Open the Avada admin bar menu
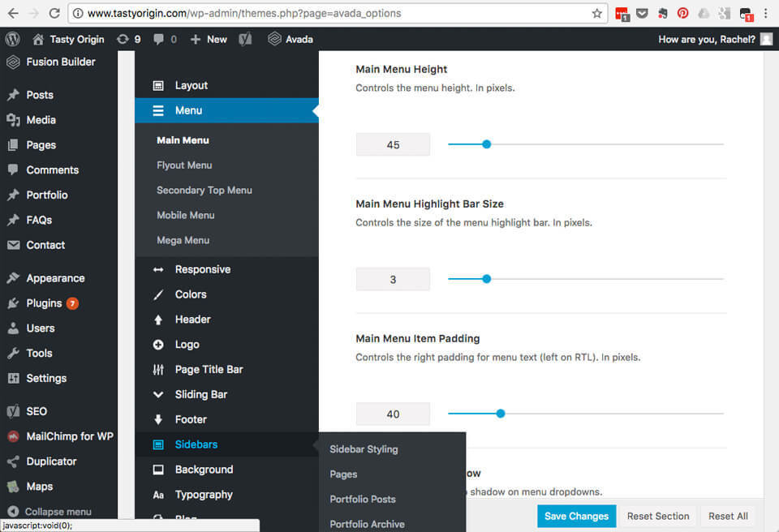The width and height of the screenshot is (779, 532). click(x=291, y=39)
